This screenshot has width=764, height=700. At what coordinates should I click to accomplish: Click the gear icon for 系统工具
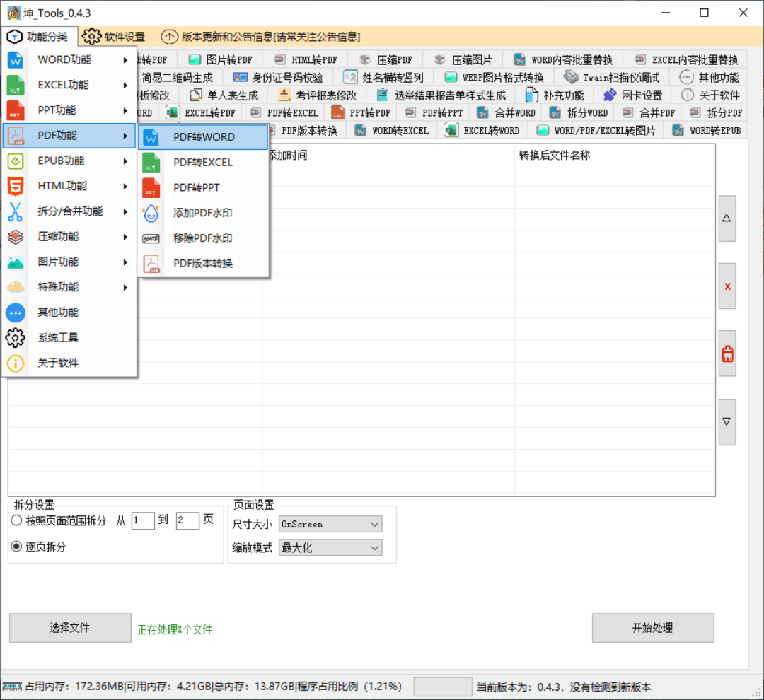(x=15, y=337)
